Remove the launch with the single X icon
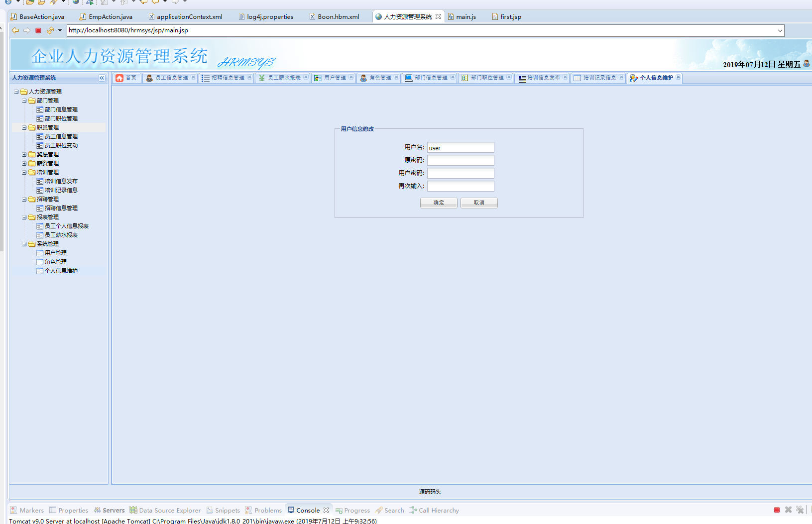 tap(788, 510)
